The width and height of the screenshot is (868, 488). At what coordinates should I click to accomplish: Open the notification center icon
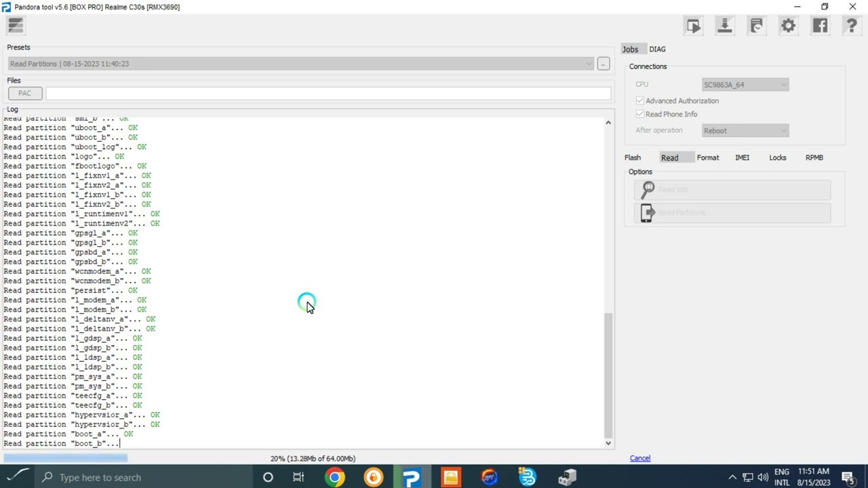pos(848,477)
